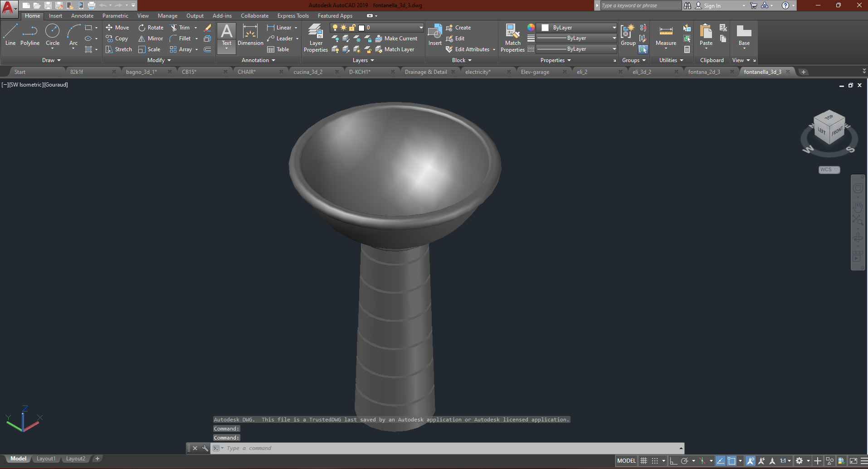This screenshot has width=868, height=469.
Task: Expand the Draw panel flyout
Action: coord(51,60)
